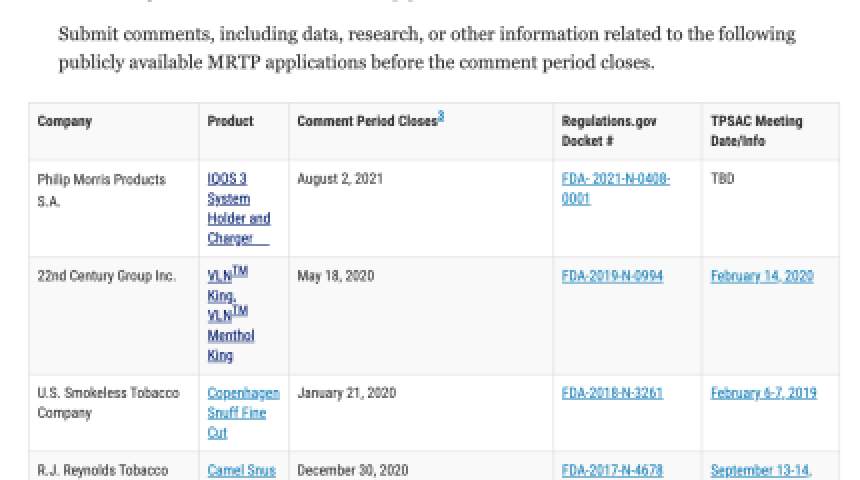Image resolution: width=860 pixels, height=480 pixels.
Task: Open the February 14, 2020 TPSAC meeting link
Action: pos(762,277)
